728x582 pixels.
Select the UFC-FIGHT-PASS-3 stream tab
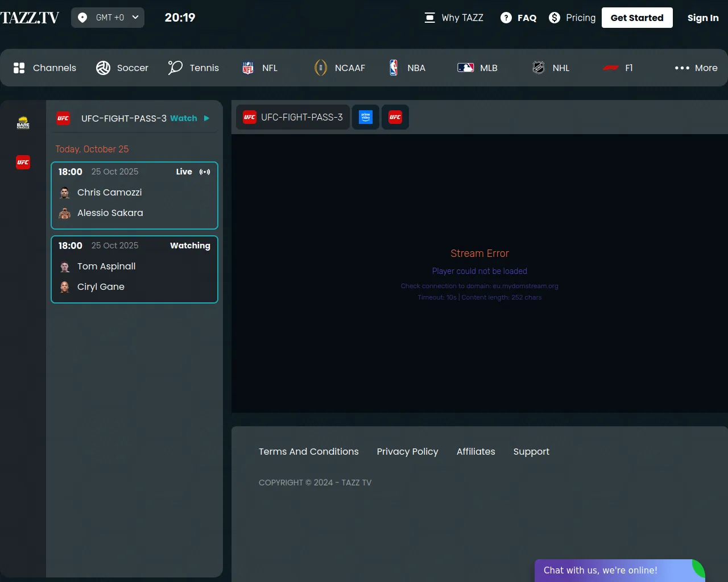pos(293,117)
